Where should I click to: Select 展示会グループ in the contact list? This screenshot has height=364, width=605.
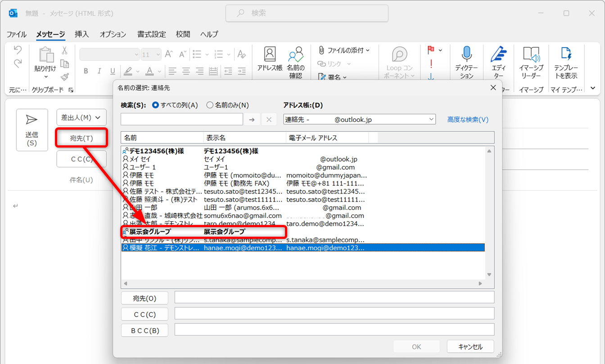point(151,232)
